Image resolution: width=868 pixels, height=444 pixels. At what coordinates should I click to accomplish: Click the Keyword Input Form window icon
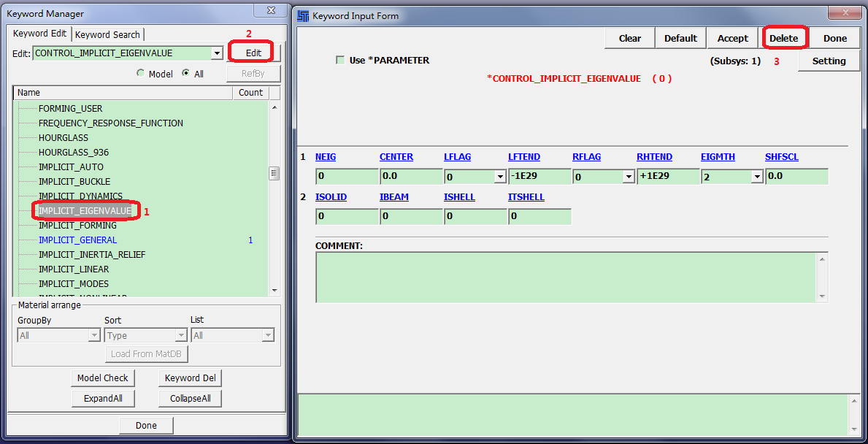(302, 15)
